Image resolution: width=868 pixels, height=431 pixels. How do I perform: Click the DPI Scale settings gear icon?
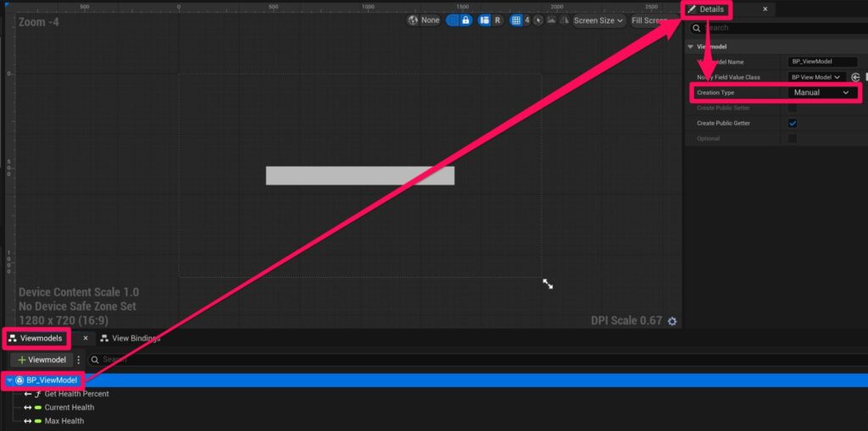point(672,322)
